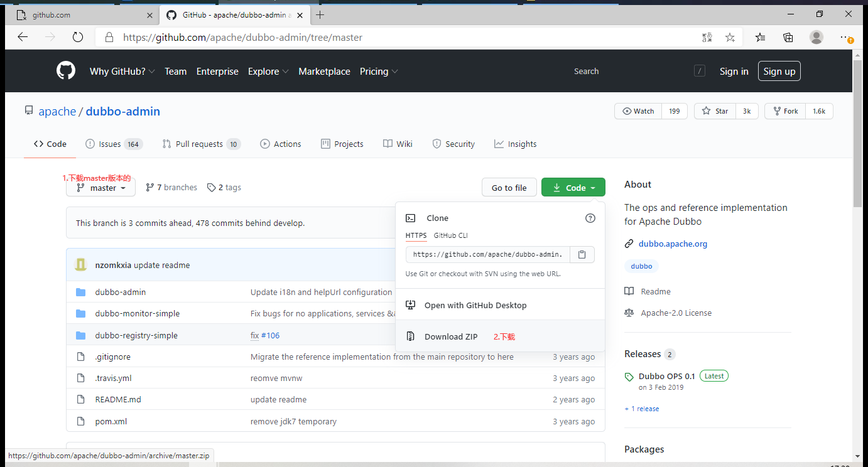Click the dubbo-admin folder icon
Screen dimensions: 868x467
coord(80,292)
